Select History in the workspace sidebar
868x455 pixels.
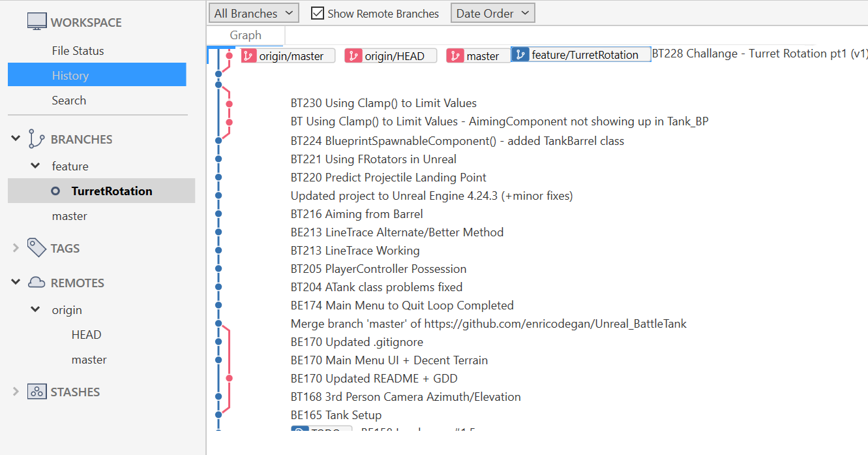tap(97, 75)
